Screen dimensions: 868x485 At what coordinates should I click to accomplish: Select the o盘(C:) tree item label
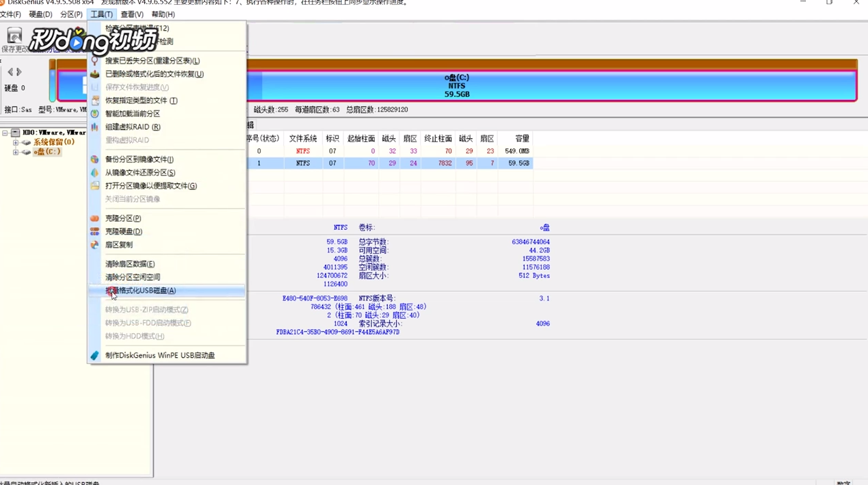click(47, 152)
